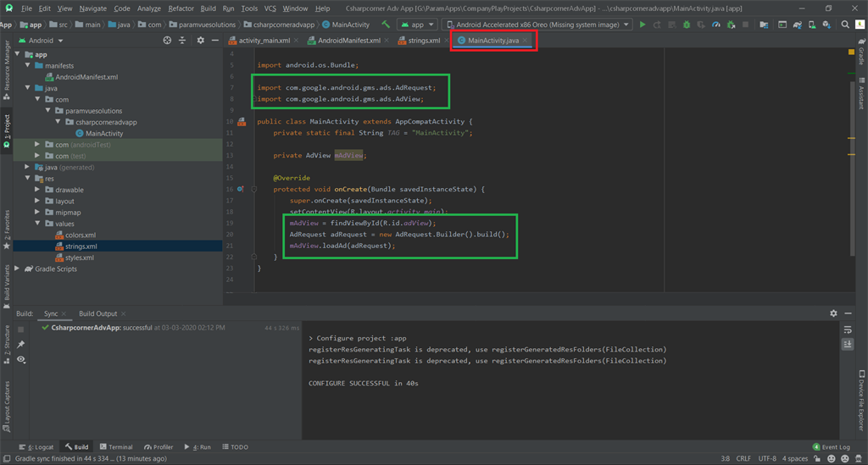Open the app run configuration dropdown
Screen dimensions: 868x465
(x=417, y=25)
